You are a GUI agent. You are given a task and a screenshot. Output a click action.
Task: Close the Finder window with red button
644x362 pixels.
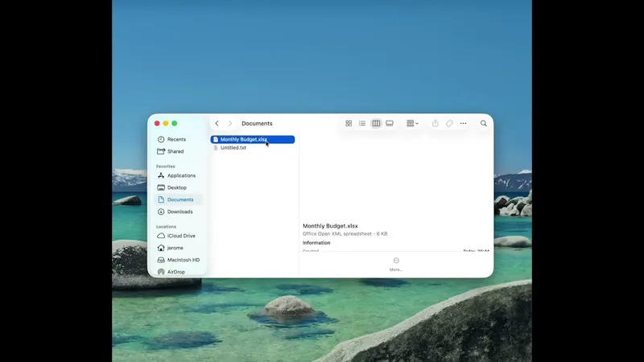157,123
